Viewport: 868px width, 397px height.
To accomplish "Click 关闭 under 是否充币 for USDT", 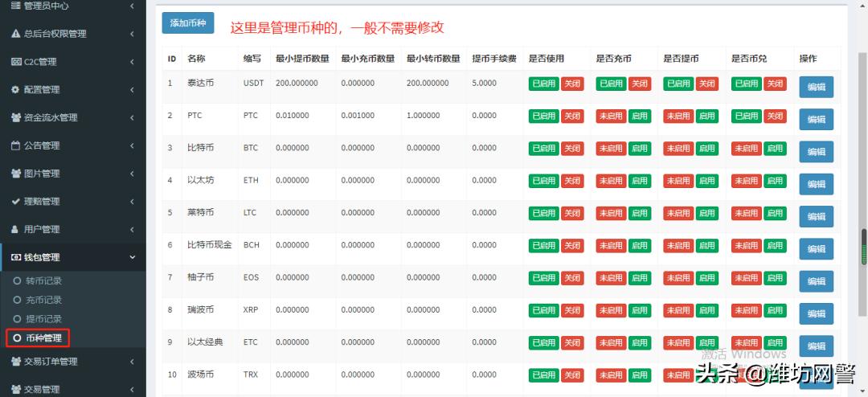I will 640,84.
